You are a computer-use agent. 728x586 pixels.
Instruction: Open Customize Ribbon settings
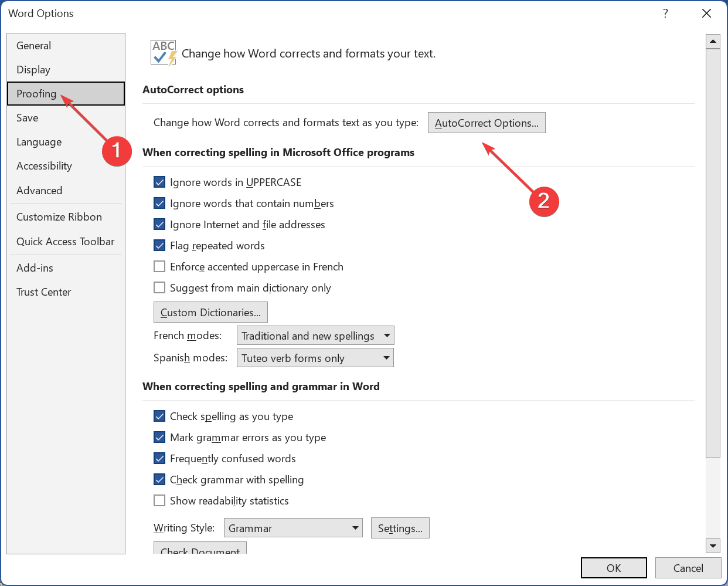coord(66,217)
